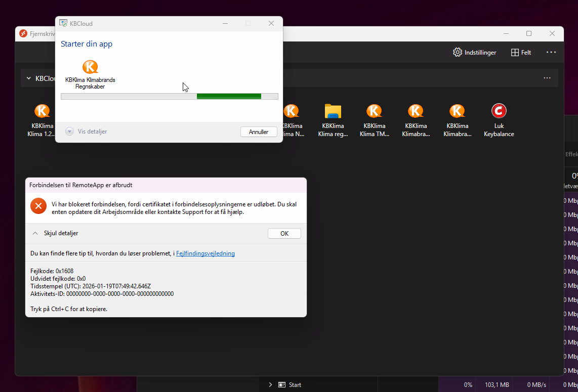Click the red error icon in the dialog
This screenshot has width=578, height=392.
[x=38, y=206]
